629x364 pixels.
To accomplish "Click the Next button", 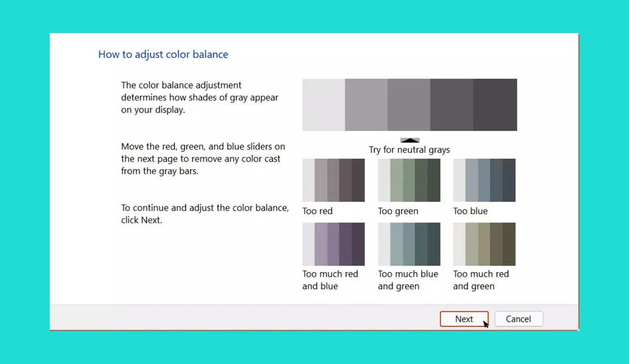I will tap(464, 319).
